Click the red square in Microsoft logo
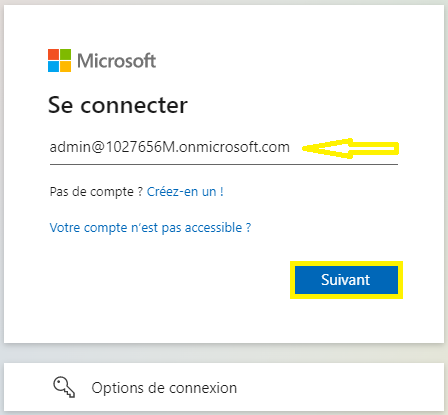This screenshot has height=415, width=448. click(53, 54)
